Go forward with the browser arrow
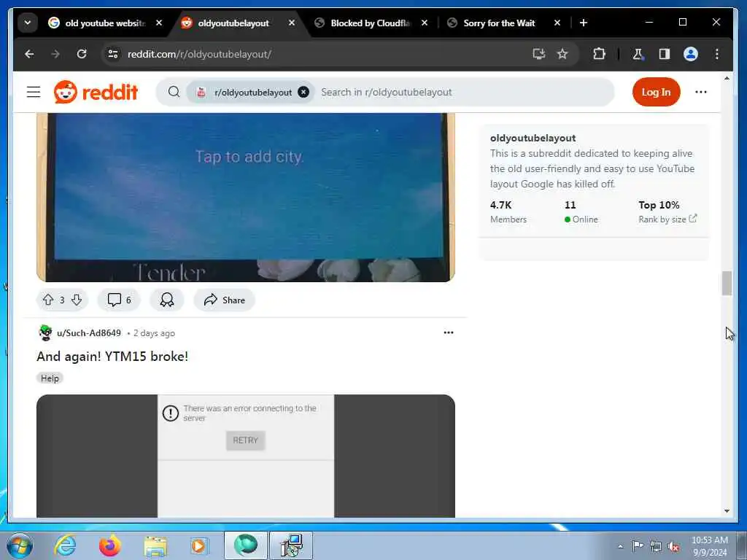Screen dimensions: 747x560 click(x=55, y=54)
